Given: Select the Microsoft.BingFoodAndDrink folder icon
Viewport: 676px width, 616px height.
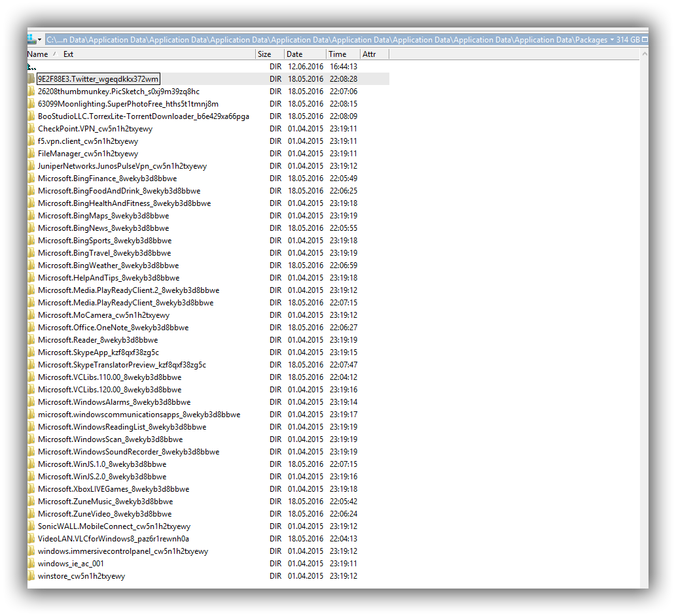Looking at the screenshot, I should coord(31,191).
